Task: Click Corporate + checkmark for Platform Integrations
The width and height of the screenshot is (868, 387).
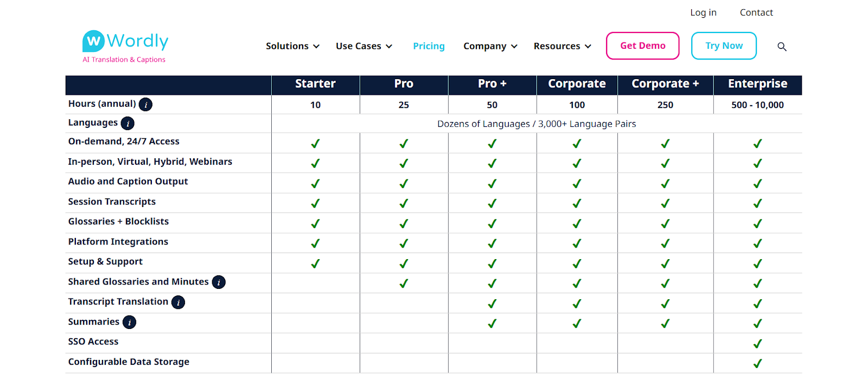Action: (665, 243)
